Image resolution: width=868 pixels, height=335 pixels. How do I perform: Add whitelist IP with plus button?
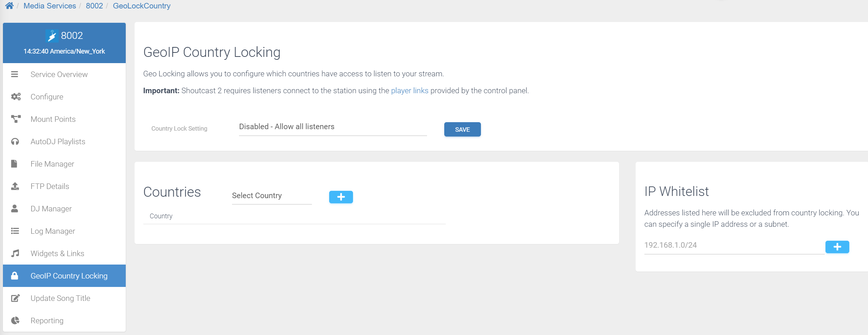[x=837, y=247]
